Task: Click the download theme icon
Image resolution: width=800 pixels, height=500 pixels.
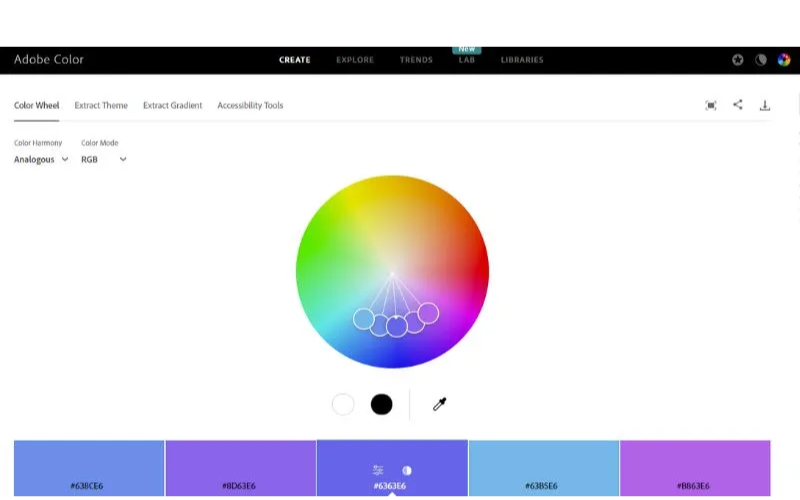Action: pos(765,105)
